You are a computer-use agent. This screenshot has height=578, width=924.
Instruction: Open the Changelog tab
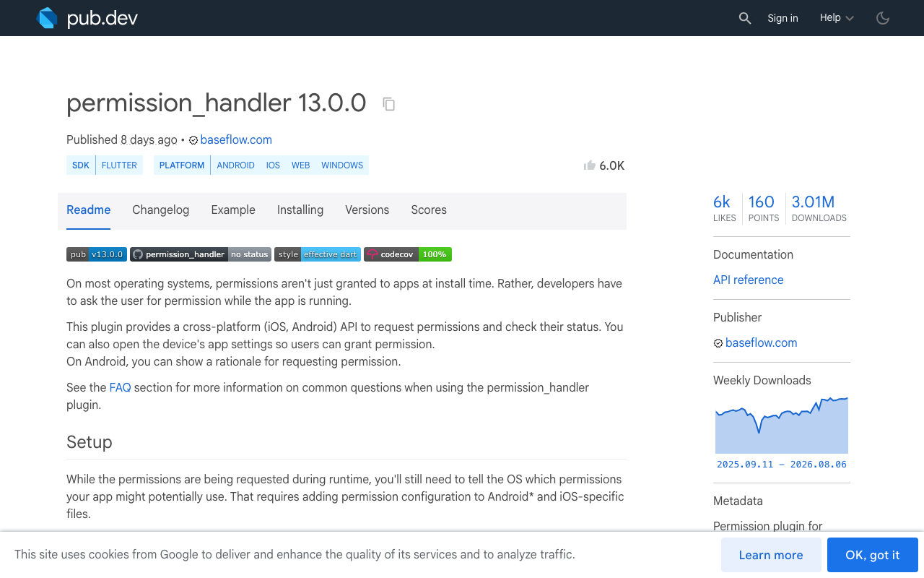pos(160,210)
